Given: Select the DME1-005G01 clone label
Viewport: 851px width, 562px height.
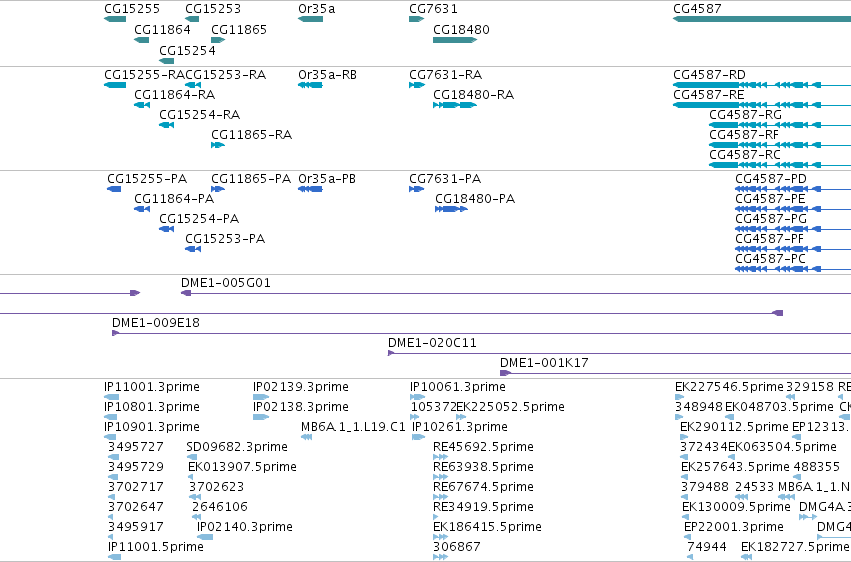Looking at the screenshot, I should [226, 283].
